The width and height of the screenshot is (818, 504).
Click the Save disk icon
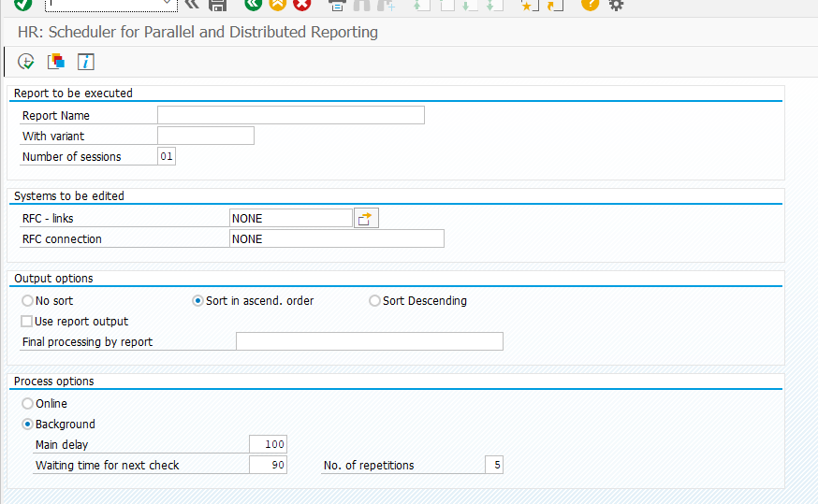point(218,5)
